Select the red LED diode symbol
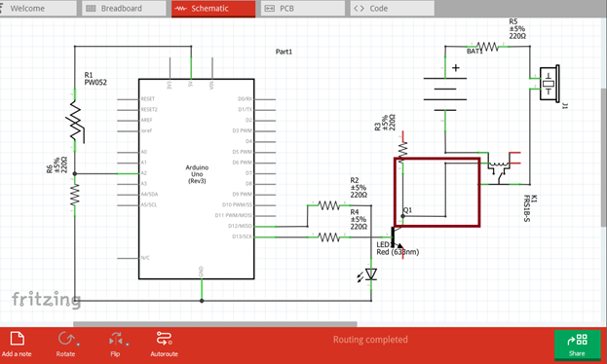Screen dimensions: 607x364 371,274
